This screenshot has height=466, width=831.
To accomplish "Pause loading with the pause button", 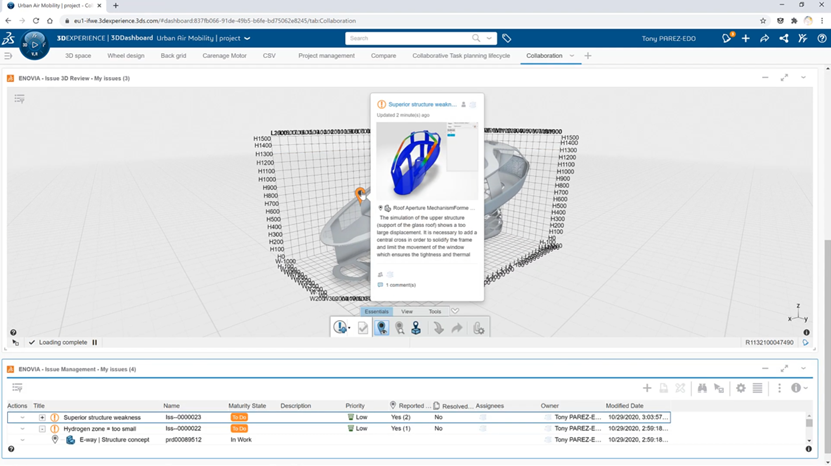I will coord(95,342).
